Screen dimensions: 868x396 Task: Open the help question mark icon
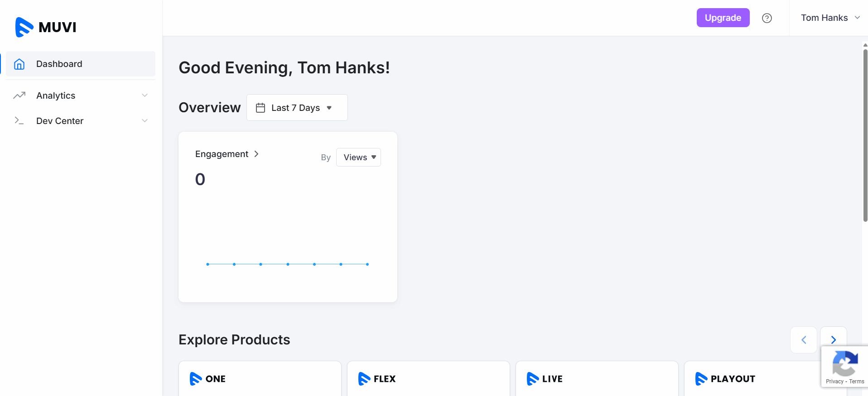pos(767,18)
